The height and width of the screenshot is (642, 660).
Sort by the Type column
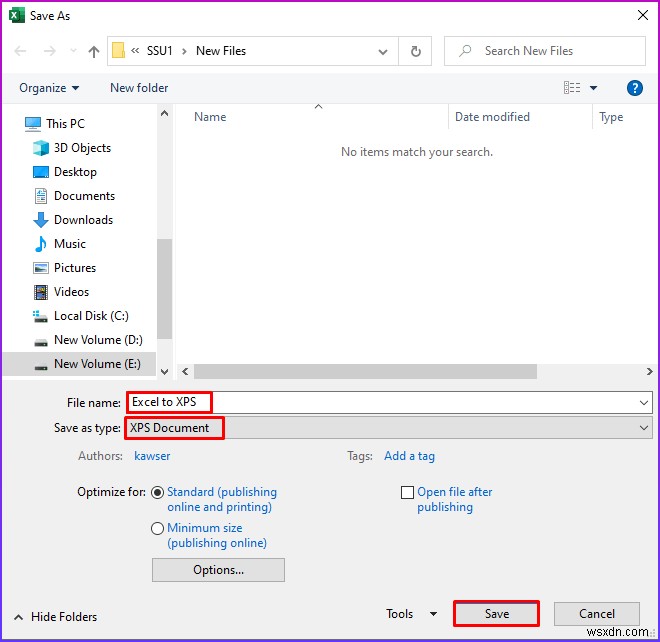611,117
